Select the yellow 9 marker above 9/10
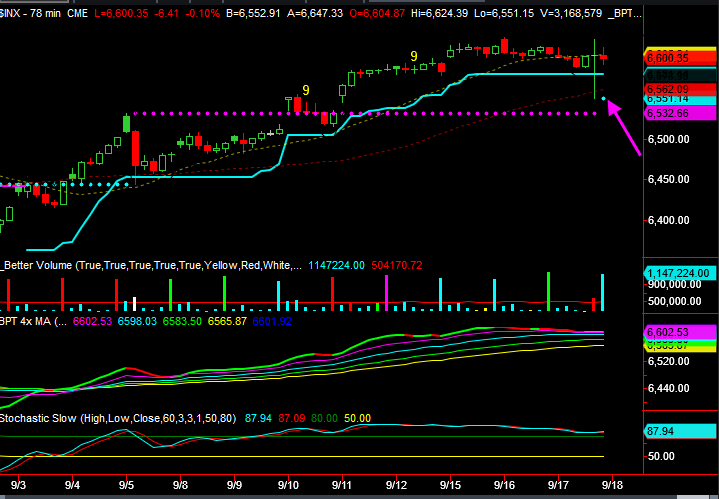719x499 pixels. 305,89
